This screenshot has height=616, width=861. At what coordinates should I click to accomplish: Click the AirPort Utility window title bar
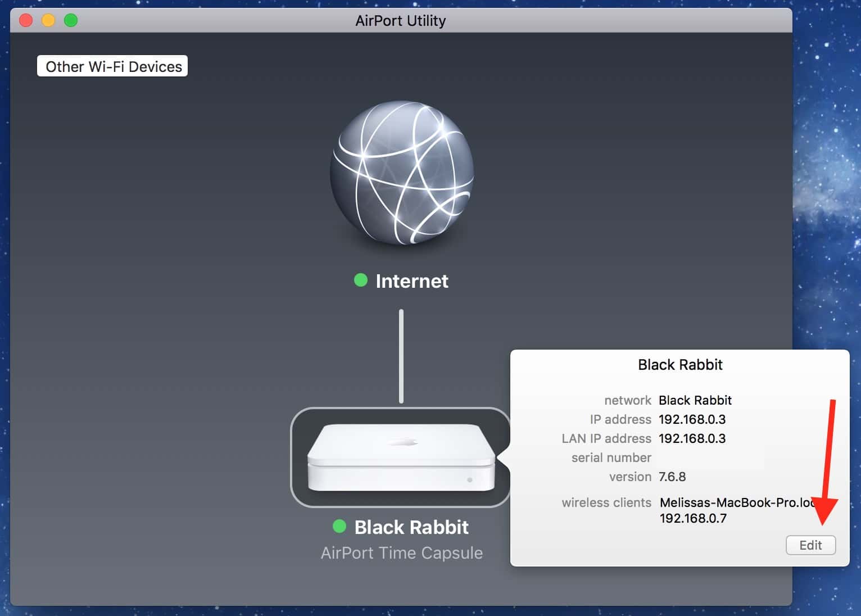400,21
